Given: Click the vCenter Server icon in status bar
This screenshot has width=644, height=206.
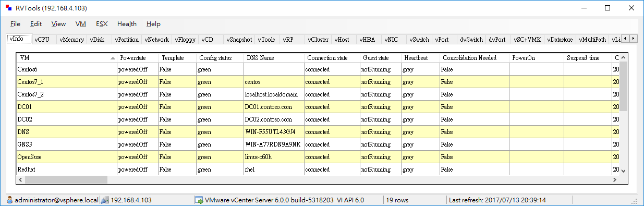Looking at the screenshot, I should point(199,200).
